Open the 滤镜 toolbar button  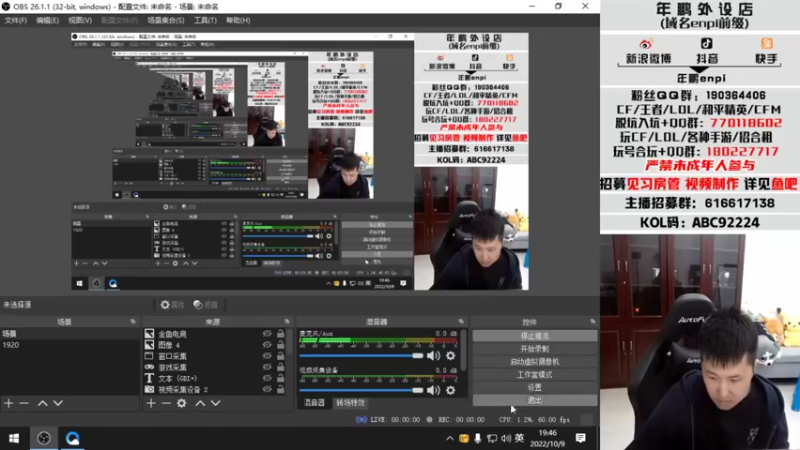click(x=206, y=305)
